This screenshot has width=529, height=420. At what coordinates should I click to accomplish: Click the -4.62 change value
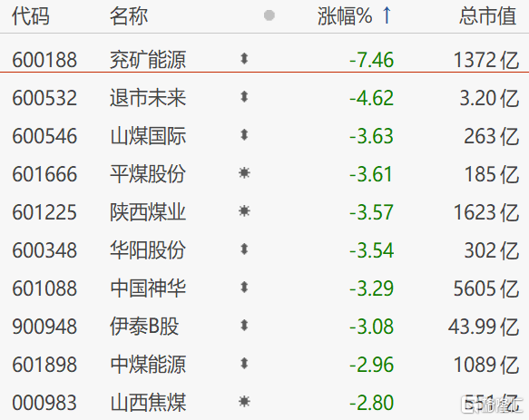tap(371, 98)
